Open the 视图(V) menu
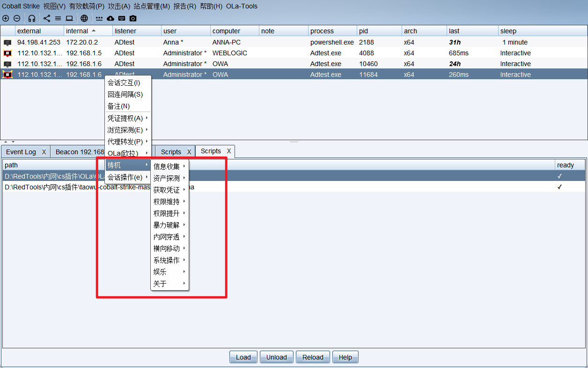 [54, 6]
